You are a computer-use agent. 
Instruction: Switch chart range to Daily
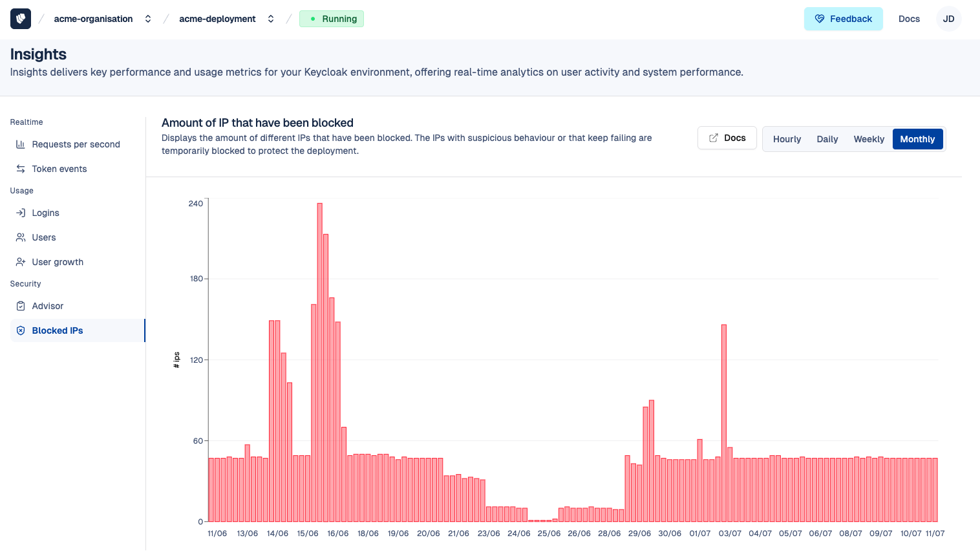pos(827,139)
